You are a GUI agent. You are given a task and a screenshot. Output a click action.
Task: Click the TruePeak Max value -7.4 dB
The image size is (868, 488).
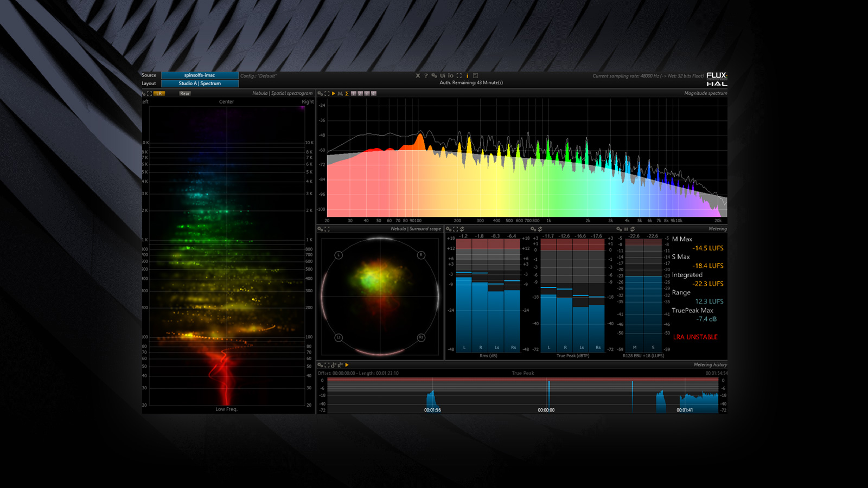(x=707, y=319)
